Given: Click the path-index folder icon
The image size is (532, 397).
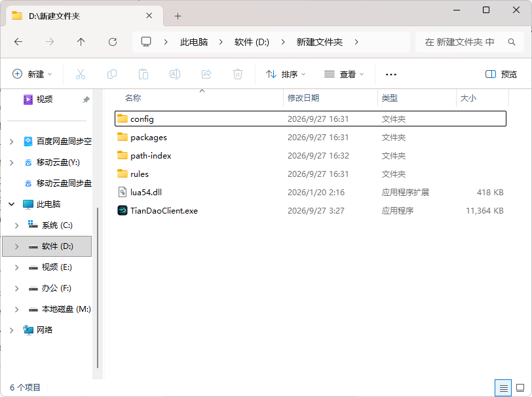Looking at the screenshot, I should click(123, 155).
